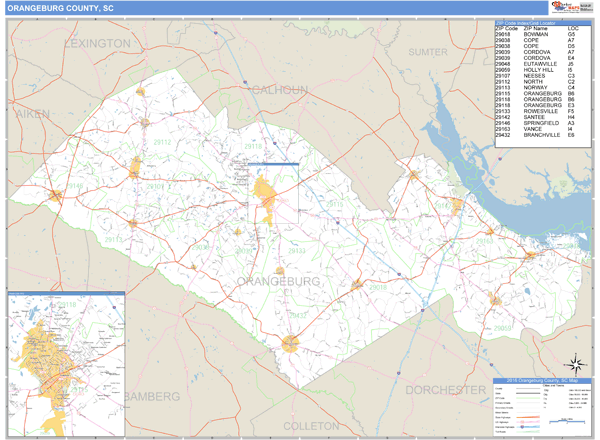Select the EUTAWVILLE row in ZIP index
Image resolution: width=600 pixels, height=440 pixels.
(x=535, y=64)
